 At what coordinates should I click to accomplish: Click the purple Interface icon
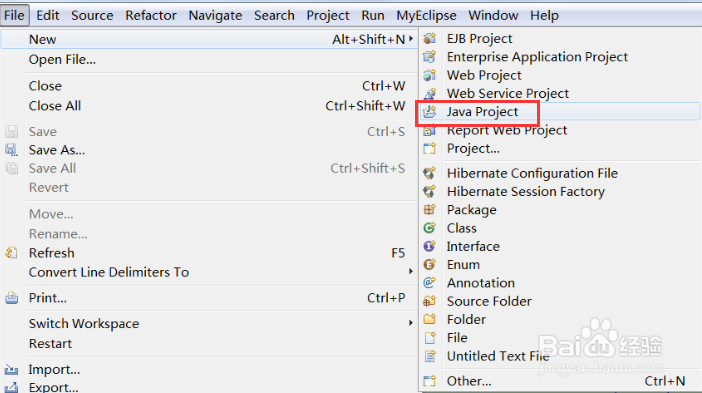point(430,246)
